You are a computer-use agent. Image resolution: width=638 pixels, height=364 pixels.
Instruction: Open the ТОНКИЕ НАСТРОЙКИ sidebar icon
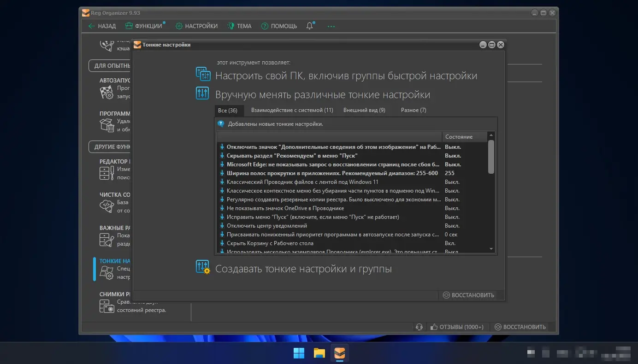(x=106, y=273)
